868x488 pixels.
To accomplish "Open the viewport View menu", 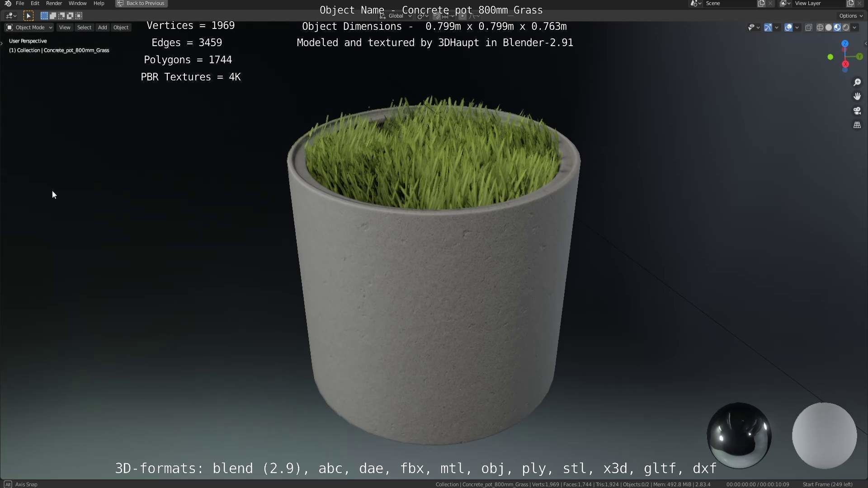I will (x=65, y=28).
